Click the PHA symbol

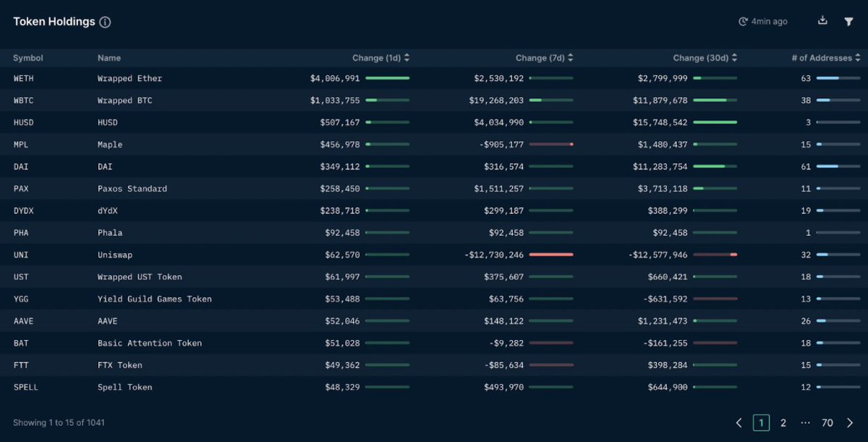pyautogui.click(x=21, y=233)
